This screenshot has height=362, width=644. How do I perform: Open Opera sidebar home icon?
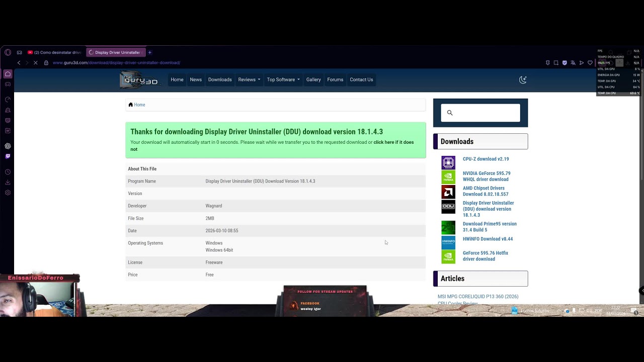pos(8,74)
